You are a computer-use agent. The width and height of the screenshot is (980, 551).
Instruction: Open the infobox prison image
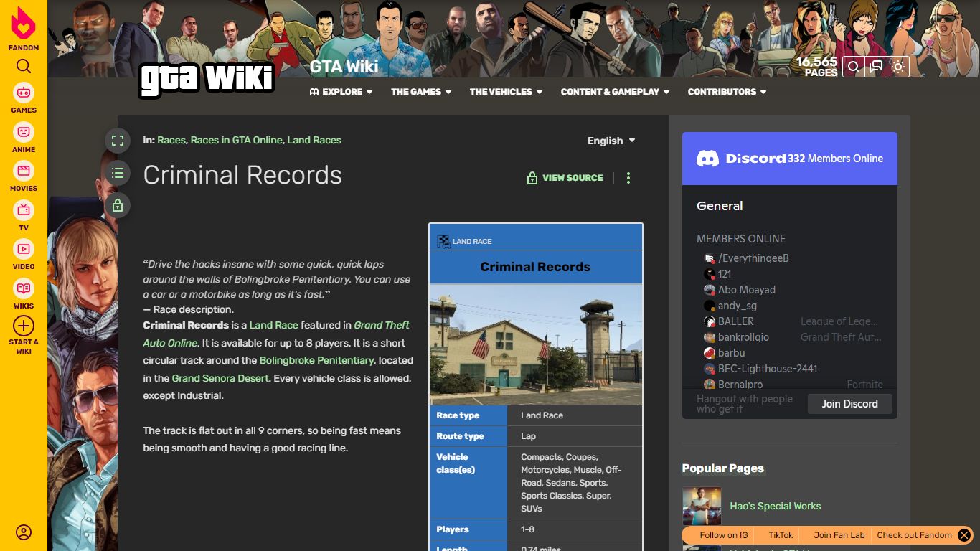tap(536, 344)
